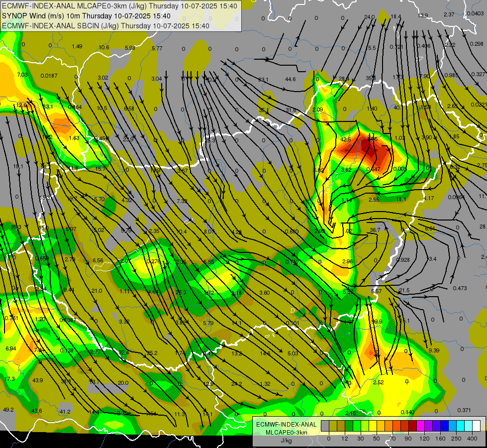Image resolution: width=487 pixels, height=448 pixels.
Task: Click the map value '10.6'
Action: (x=104, y=47)
